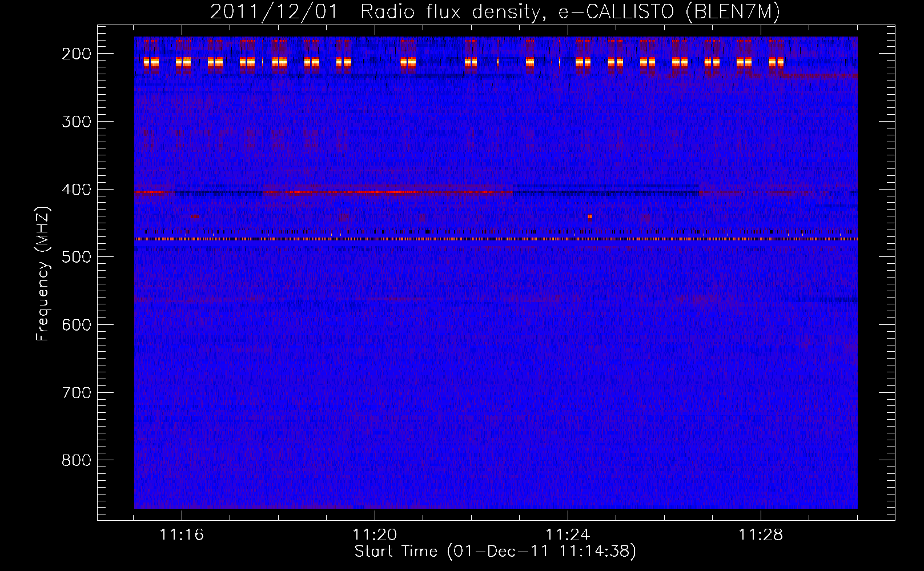
Task: Click the 400 frequency tick label
Action: coord(77,190)
